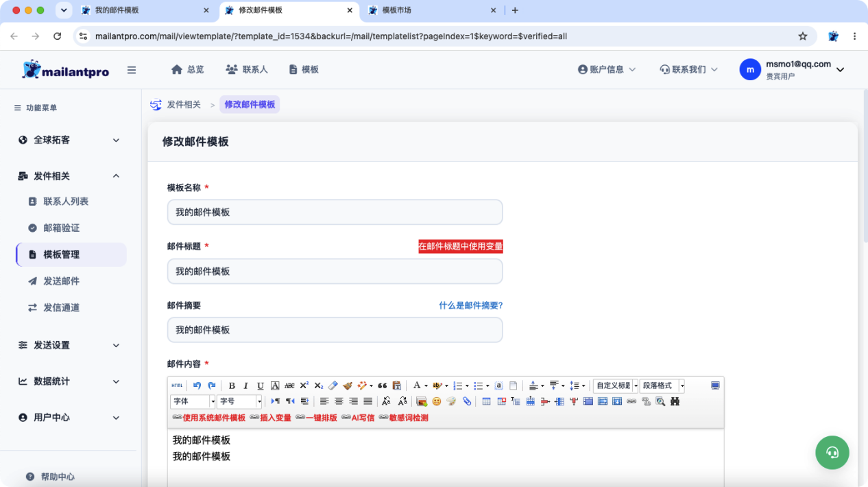Attach a file with paperclip icon
Screen dimensions: 868x487
467,401
